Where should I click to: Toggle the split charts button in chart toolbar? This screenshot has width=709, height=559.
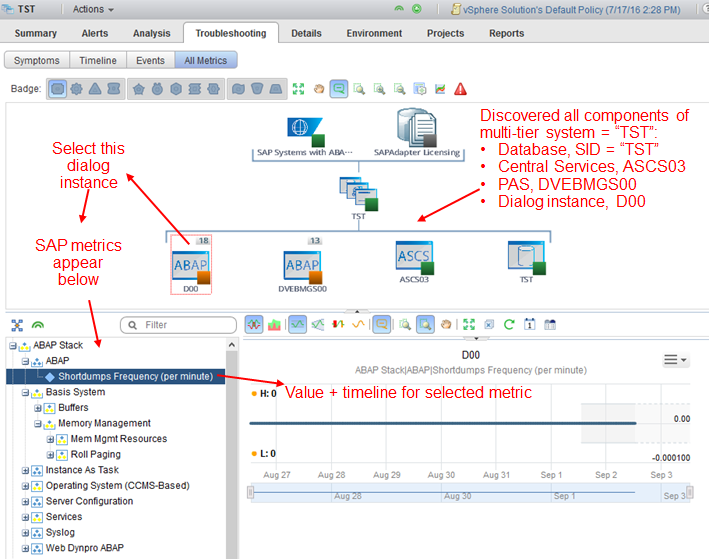(254, 324)
